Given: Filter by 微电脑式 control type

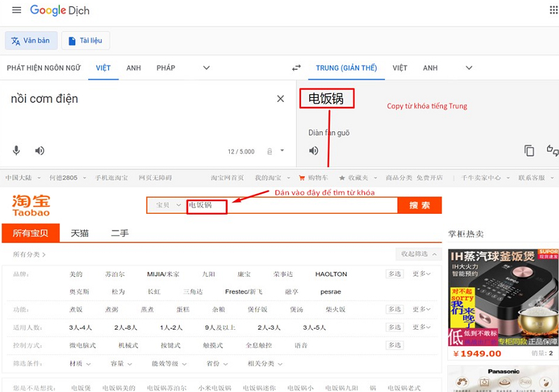Looking at the screenshot, I should [x=82, y=345].
